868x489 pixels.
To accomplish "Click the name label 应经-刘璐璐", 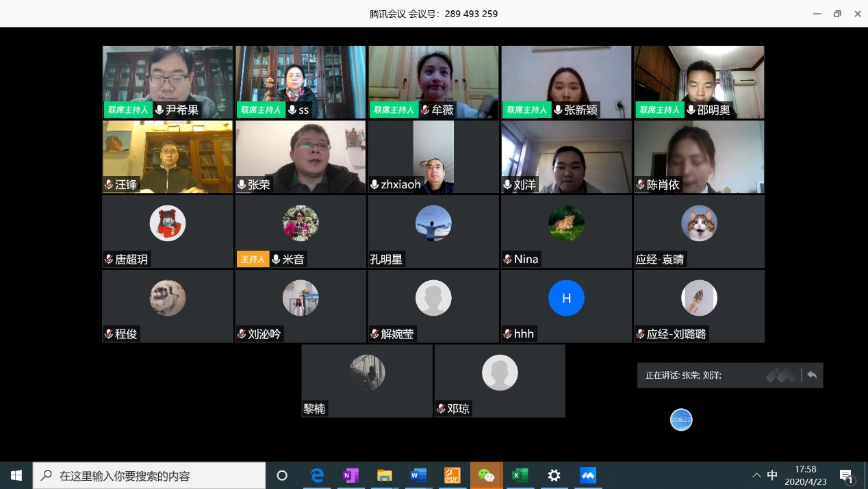I will [x=677, y=334].
